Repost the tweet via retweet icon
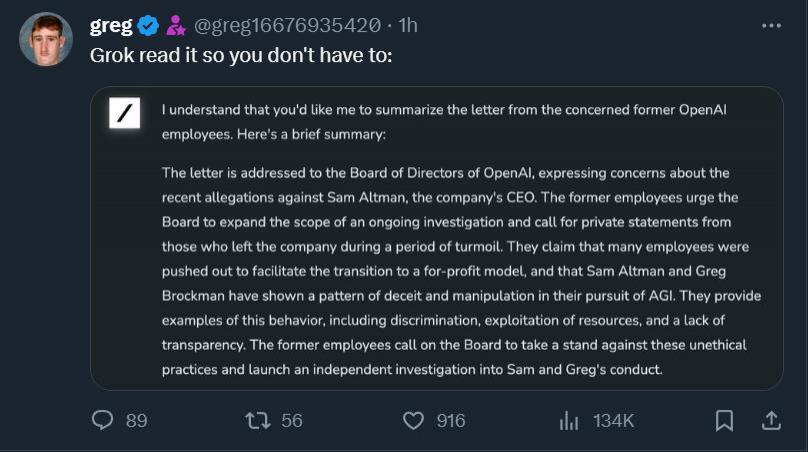This screenshot has width=808, height=452. [257, 421]
